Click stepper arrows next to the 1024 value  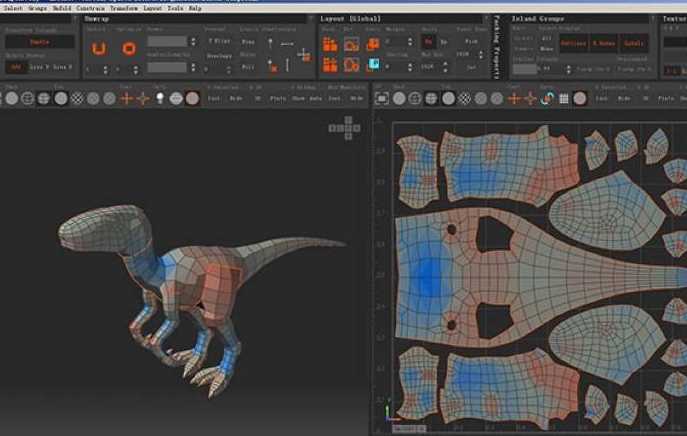[445, 67]
